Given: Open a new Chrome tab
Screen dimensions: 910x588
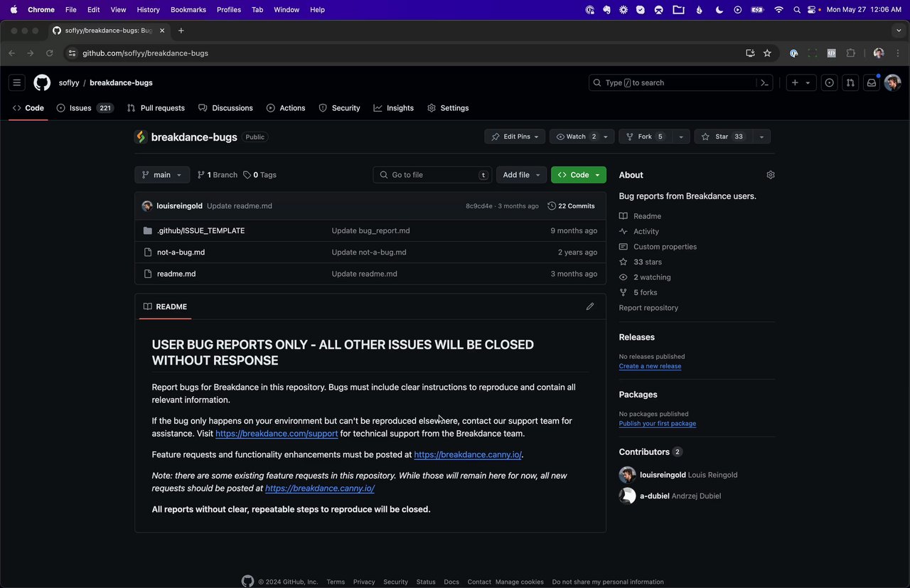Looking at the screenshot, I should [x=181, y=31].
